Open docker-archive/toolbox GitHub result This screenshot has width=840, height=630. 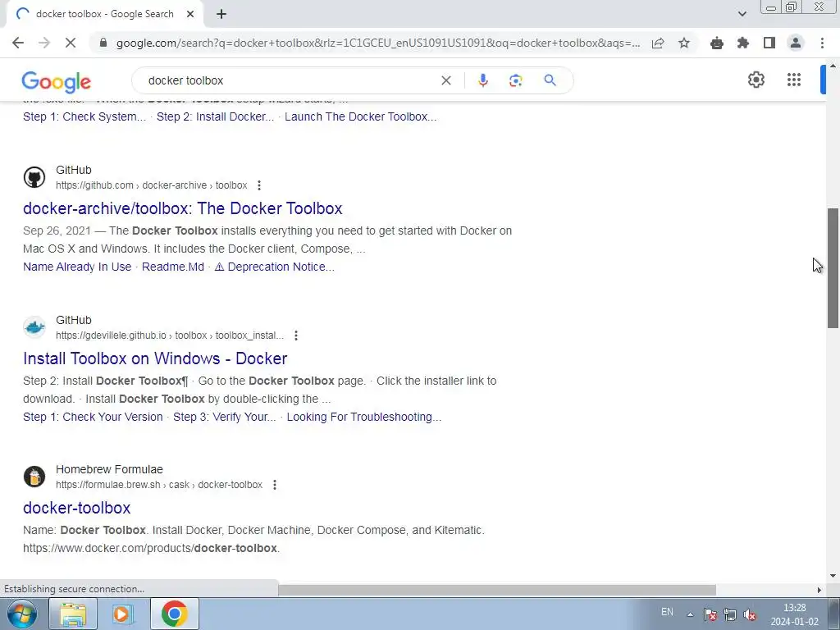pyautogui.click(x=183, y=208)
